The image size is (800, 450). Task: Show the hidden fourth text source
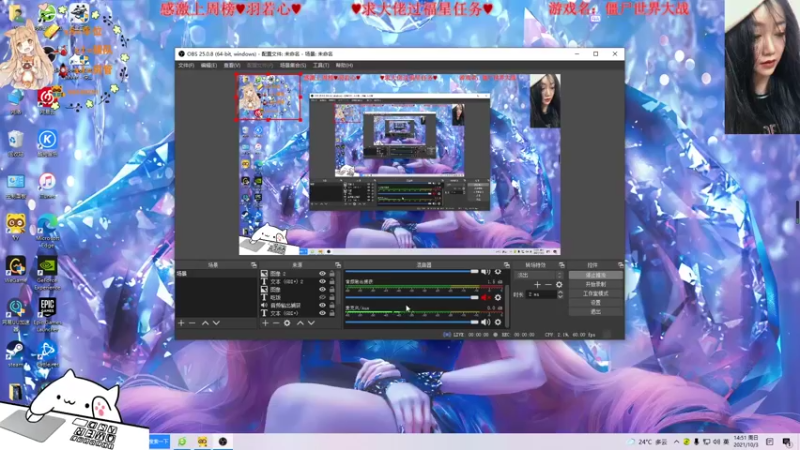[322, 297]
